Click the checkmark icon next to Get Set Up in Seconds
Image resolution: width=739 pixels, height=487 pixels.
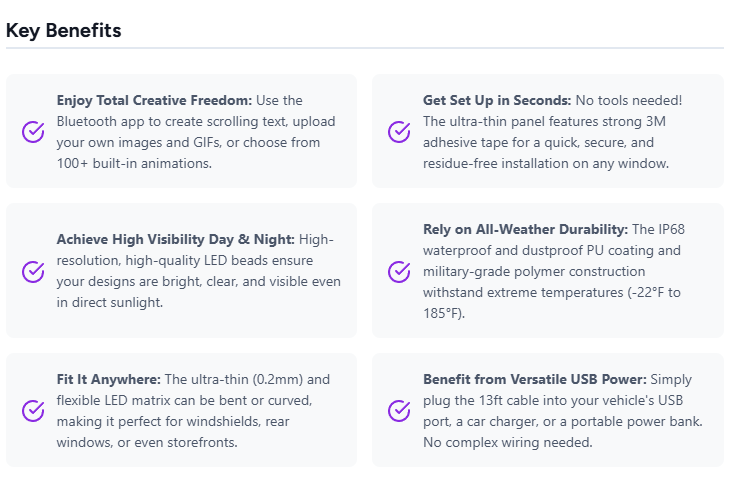(x=399, y=132)
